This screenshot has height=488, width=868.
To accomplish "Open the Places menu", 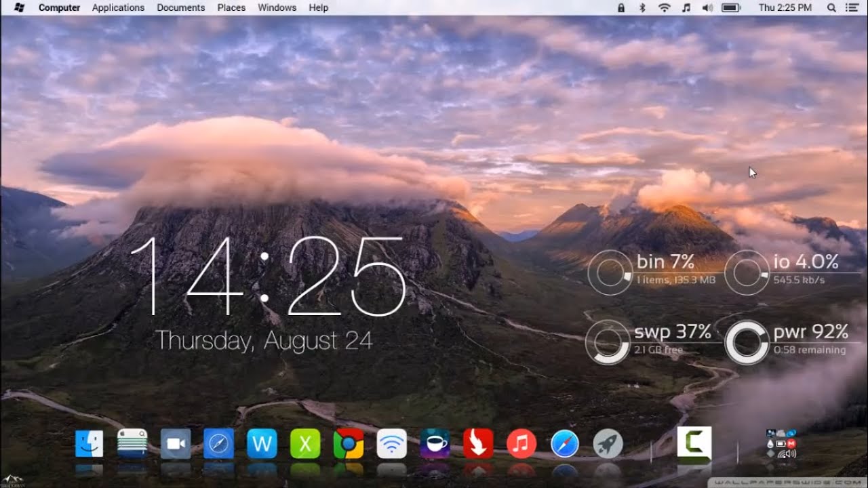I will (x=231, y=7).
